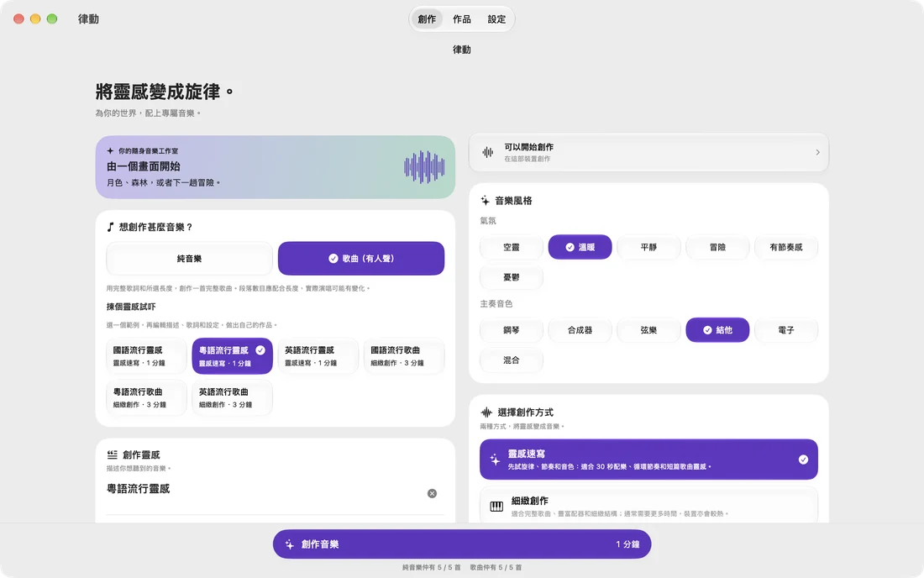Click the sparkle icon next to 音樂風格
Image resolution: width=924 pixels, height=578 pixels.
[x=485, y=200]
